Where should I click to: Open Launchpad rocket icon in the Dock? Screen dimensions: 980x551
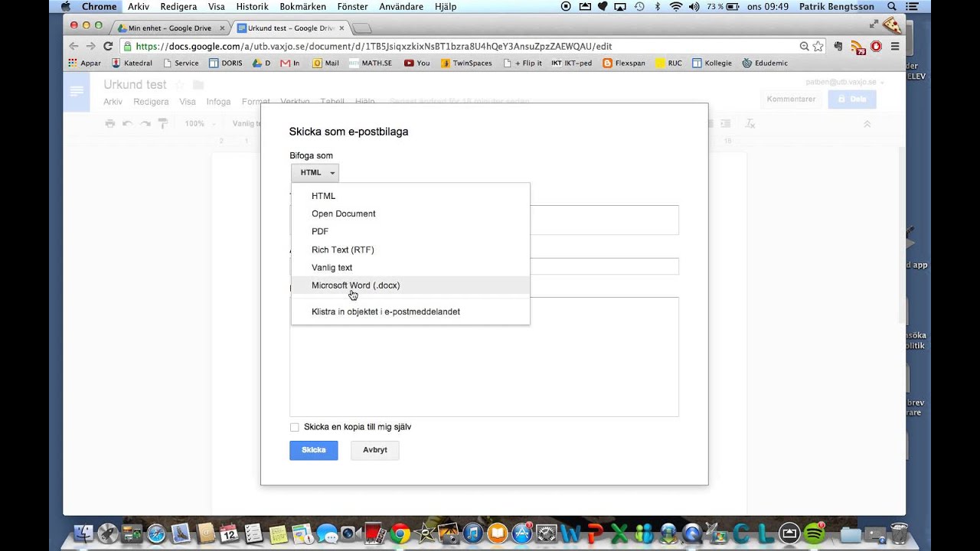click(109, 533)
